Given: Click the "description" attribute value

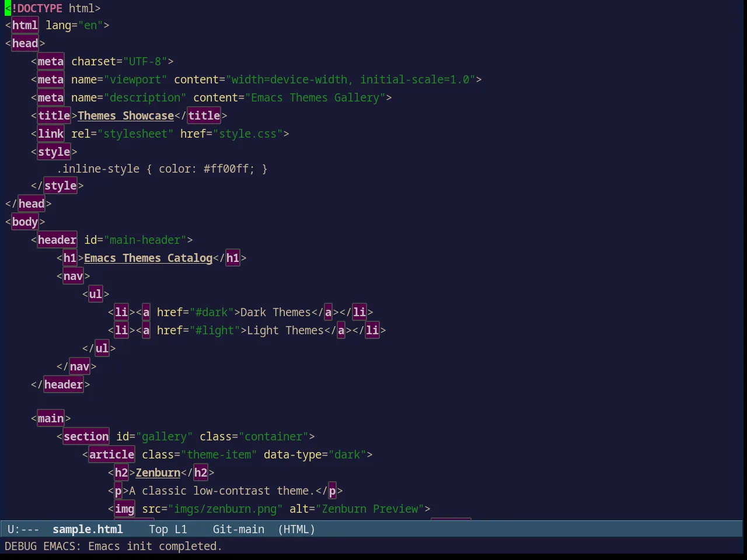Looking at the screenshot, I should click(x=145, y=97).
